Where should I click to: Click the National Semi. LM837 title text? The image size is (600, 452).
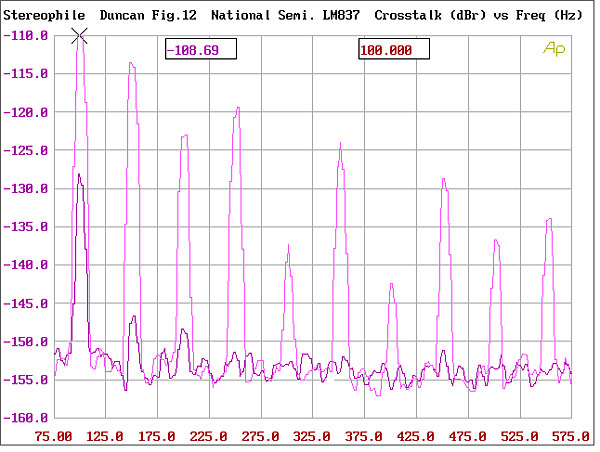[x=285, y=16]
